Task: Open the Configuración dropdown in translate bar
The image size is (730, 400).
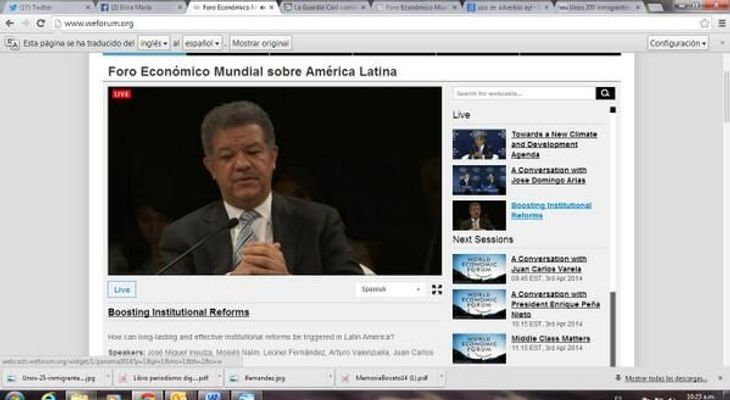Action: [x=678, y=43]
